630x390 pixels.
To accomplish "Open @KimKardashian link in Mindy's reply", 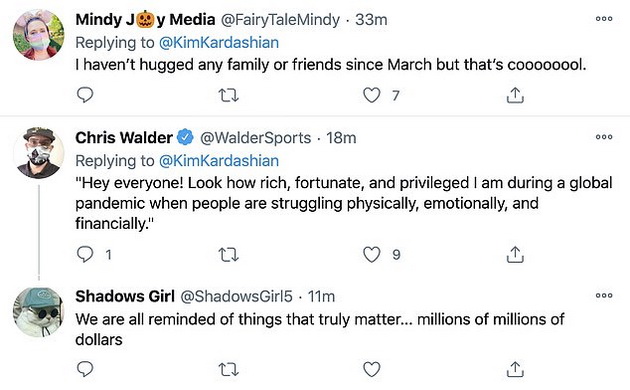I will (219, 43).
